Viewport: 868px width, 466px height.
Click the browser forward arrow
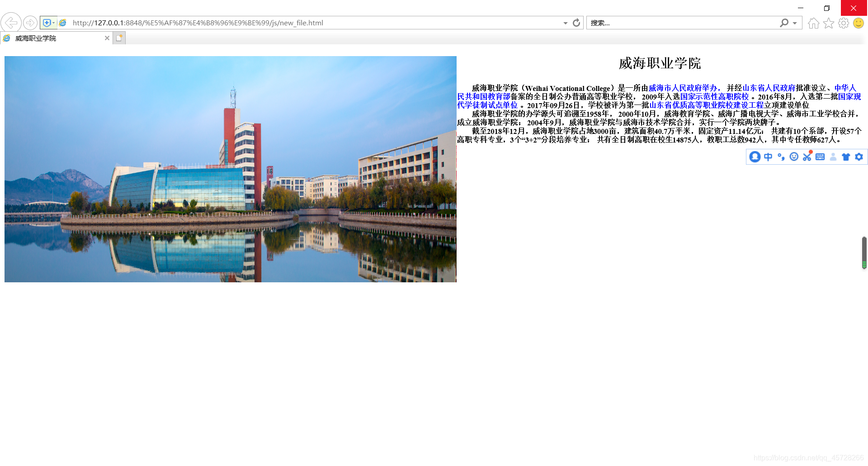[30, 23]
